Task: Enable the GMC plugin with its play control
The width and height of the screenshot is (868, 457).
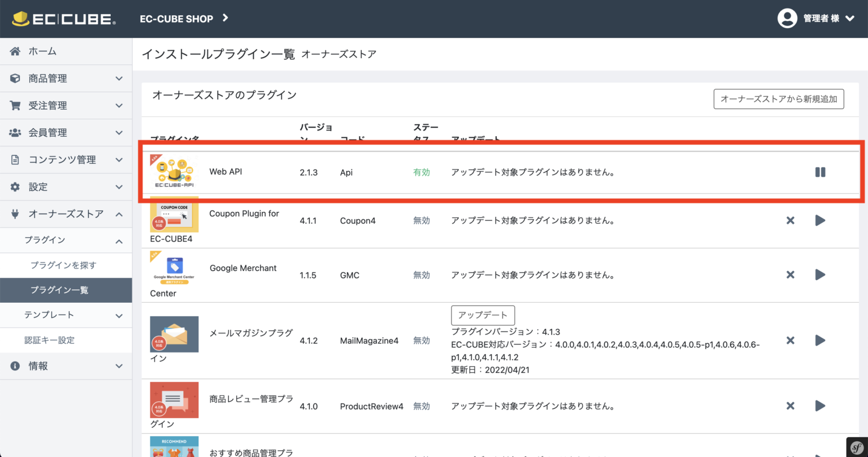Action: pos(820,275)
